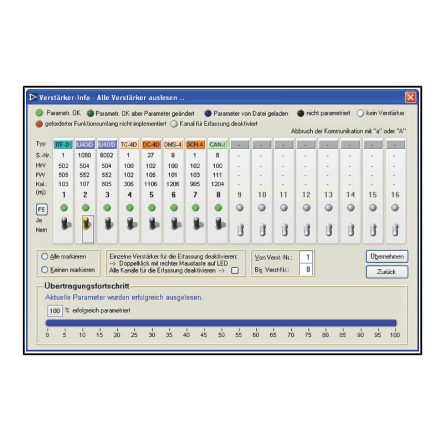This screenshot has width=442, height=440.
Task: Click the TC-4D type label
Action: pos(129,144)
